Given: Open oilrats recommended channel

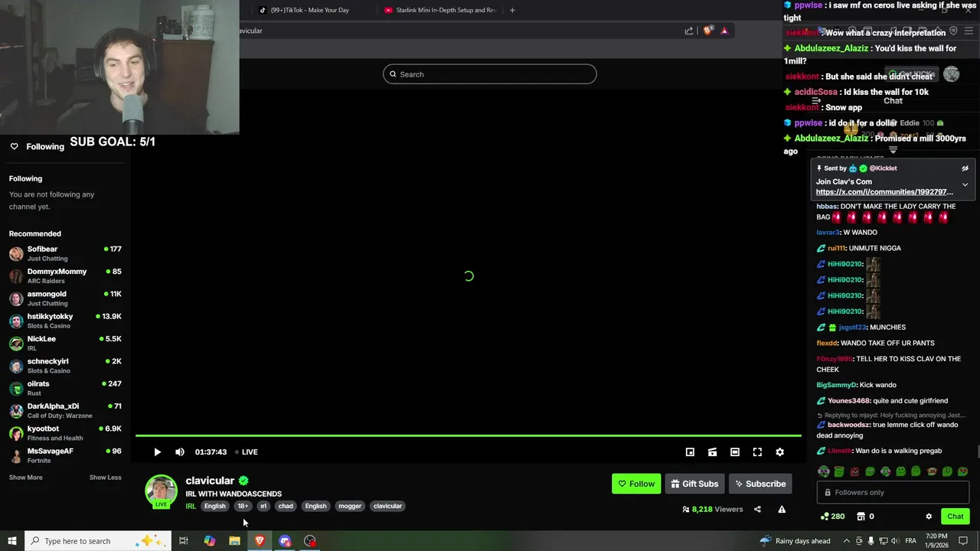Looking at the screenshot, I should tap(65, 388).
